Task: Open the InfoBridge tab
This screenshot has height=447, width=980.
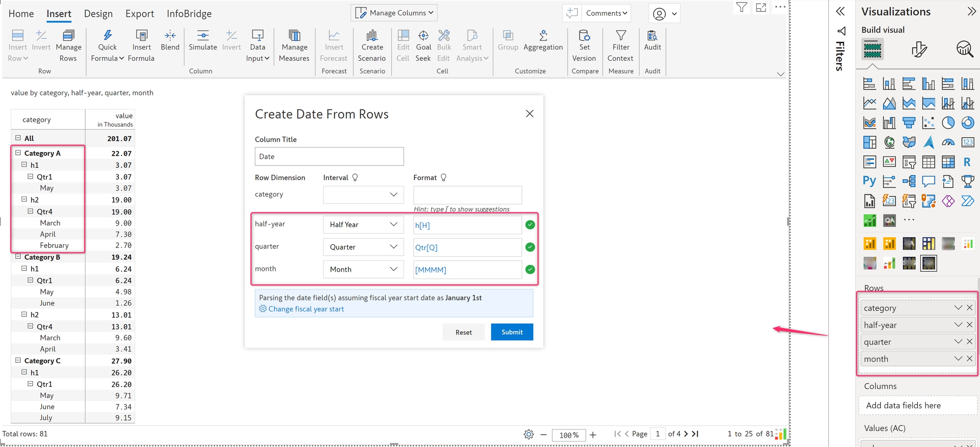Action: tap(189, 14)
